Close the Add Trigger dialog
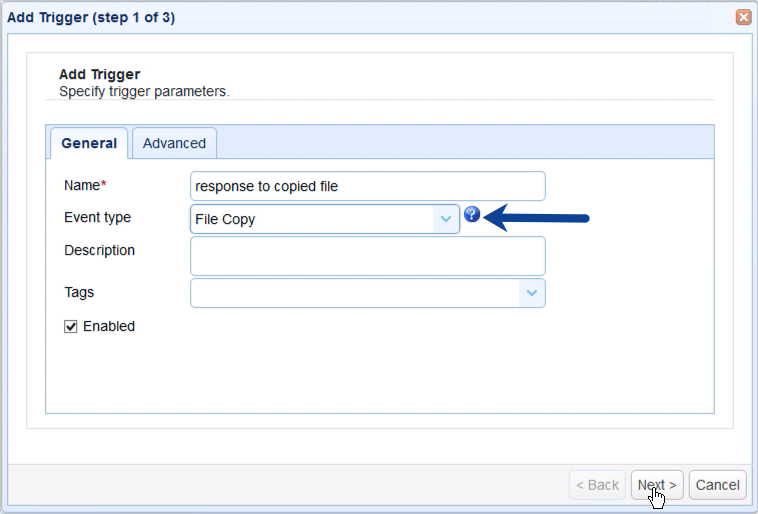The height and width of the screenshot is (514, 758). click(743, 17)
